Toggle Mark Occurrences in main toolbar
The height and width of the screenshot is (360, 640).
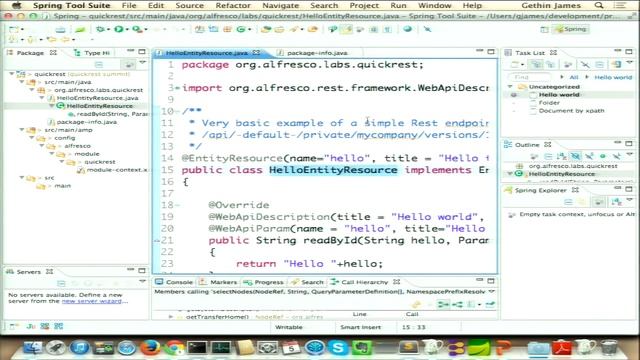[x=347, y=29]
